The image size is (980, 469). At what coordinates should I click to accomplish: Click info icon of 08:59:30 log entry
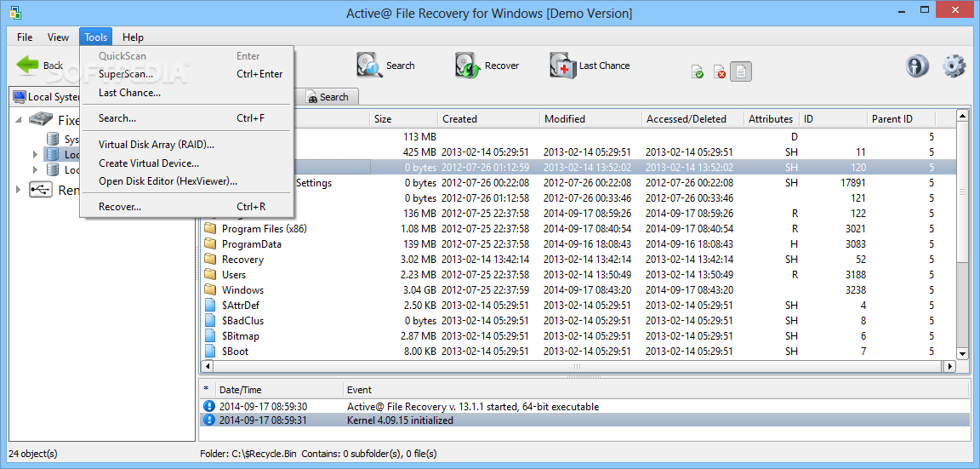pyautogui.click(x=208, y=407)
